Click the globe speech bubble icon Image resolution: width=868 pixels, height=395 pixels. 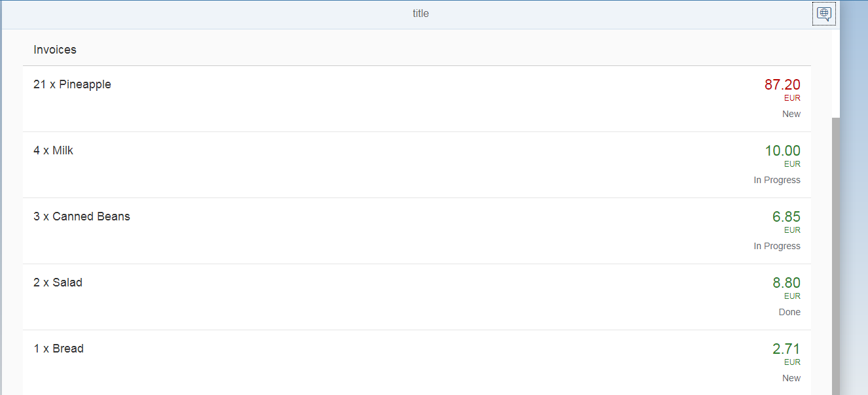(824, 13)
